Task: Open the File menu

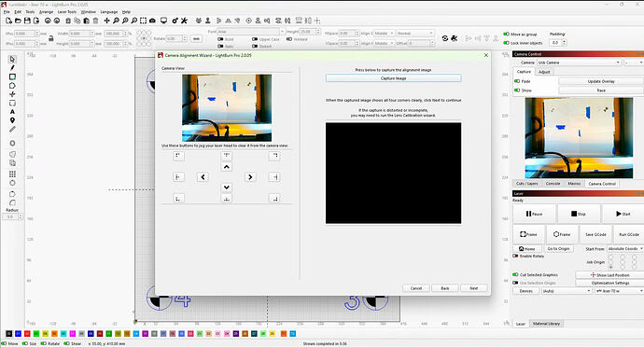Action: [7, 12]
